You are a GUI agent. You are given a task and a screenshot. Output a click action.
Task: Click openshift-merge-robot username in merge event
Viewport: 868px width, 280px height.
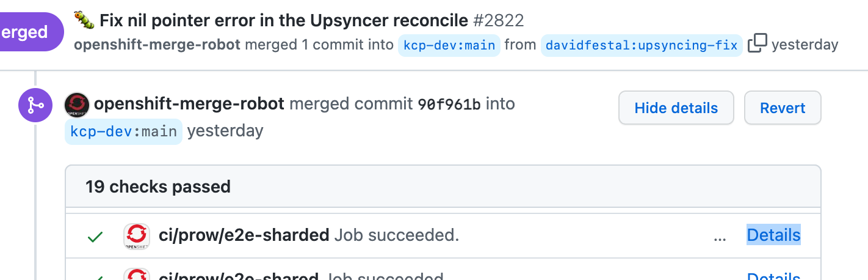click(189, 104)
